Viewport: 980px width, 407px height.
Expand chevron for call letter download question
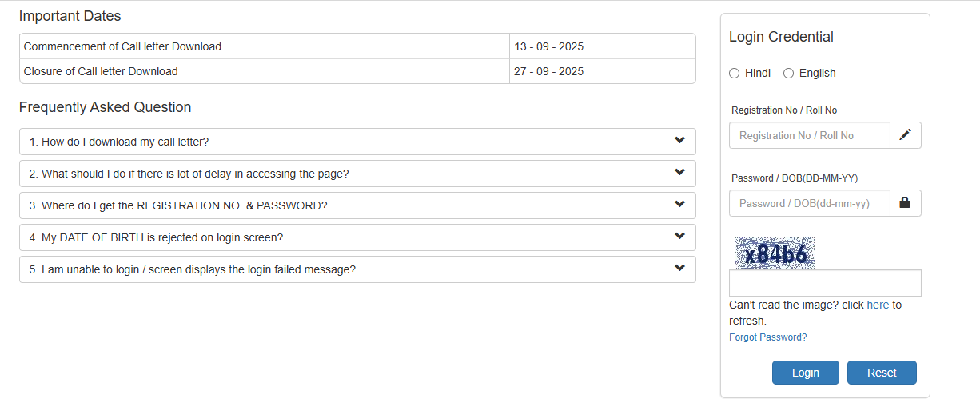[x=679, y=141]
